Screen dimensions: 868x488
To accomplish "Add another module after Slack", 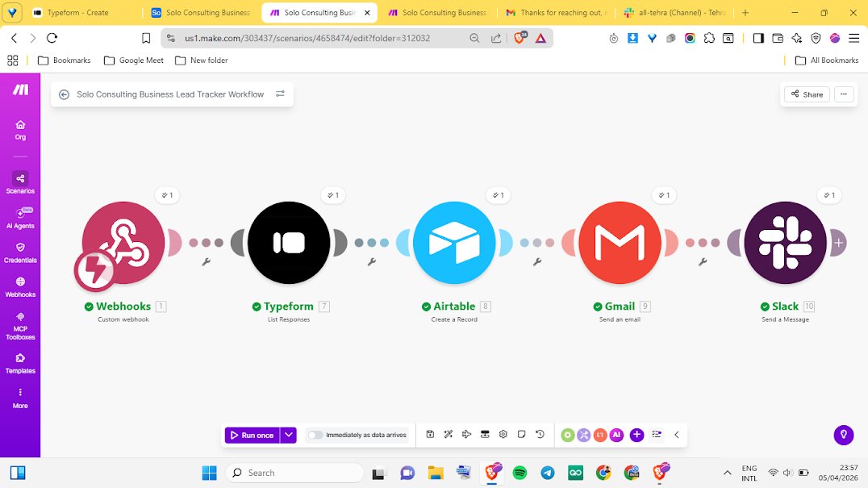I will click(839, 242).
